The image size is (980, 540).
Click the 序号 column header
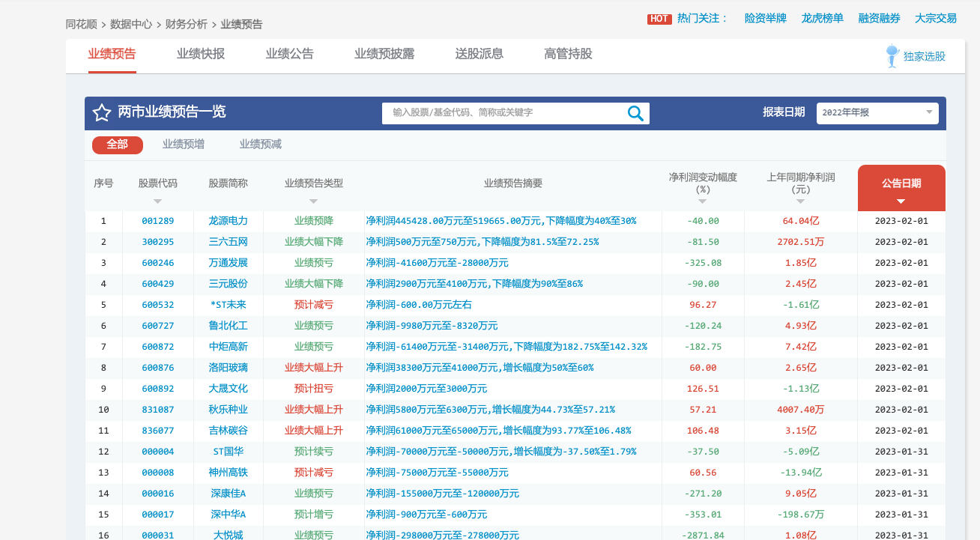103,183
